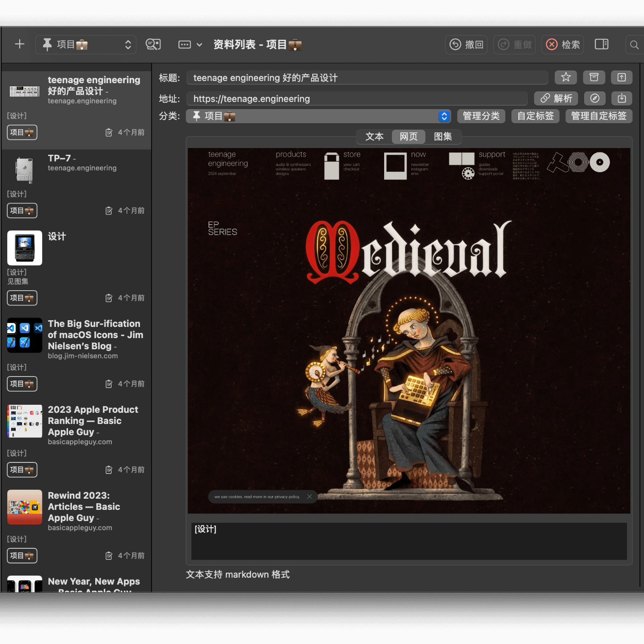
Task: Close the cookie notice with its X
Action: click(309, 496)
